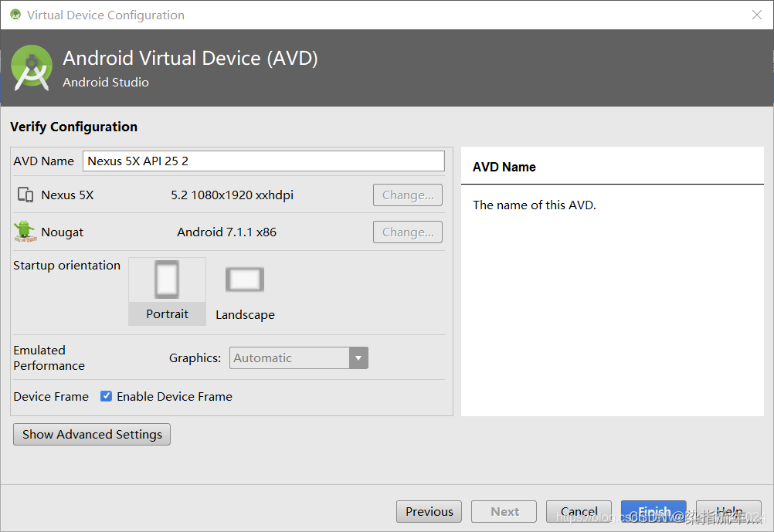Click the '5.2 1080x1920 xxhdpi' device spec text
The image size is (774, 532).
click(x=232, y=195)
